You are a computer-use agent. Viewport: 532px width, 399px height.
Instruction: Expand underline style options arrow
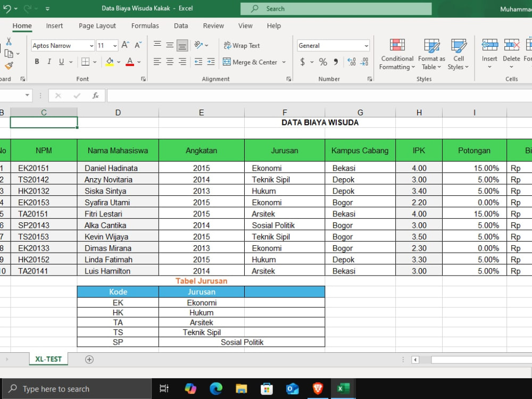(71, 62)
